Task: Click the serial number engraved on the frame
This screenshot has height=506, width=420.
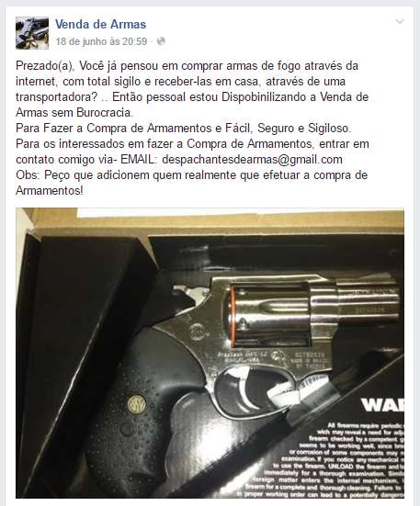Action: 310,354
